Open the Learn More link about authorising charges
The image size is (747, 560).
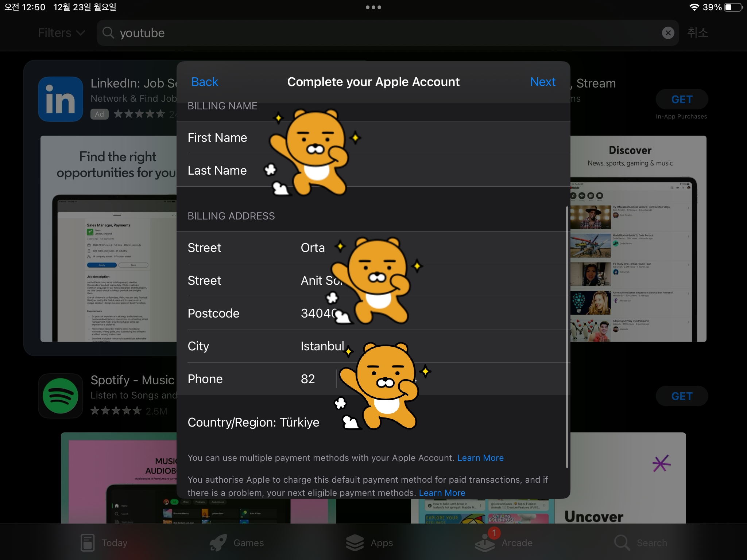click(x=442, y=493)
